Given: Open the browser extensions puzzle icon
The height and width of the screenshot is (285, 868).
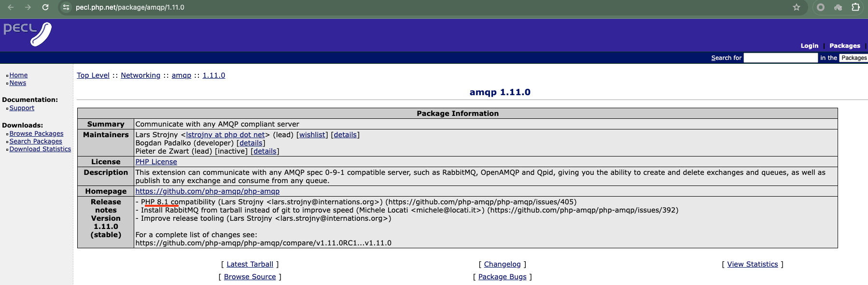Looking at the screenshot, I should (x=855, y=7).
